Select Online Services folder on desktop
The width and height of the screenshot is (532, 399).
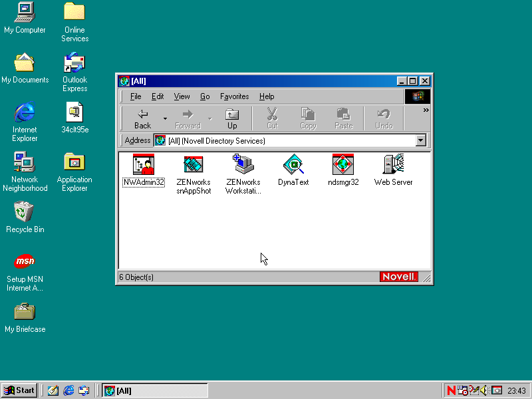pyautogui.click(x=74, y=23)
